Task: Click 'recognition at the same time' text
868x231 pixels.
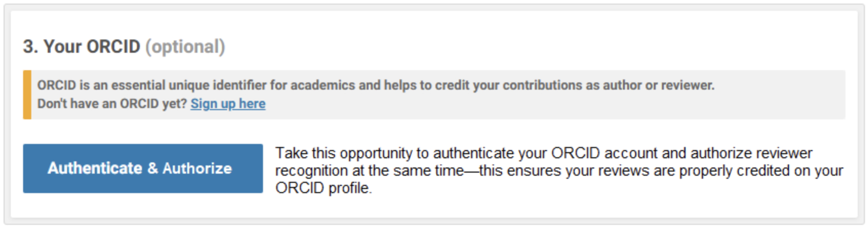Action: [x=369, y=171]
